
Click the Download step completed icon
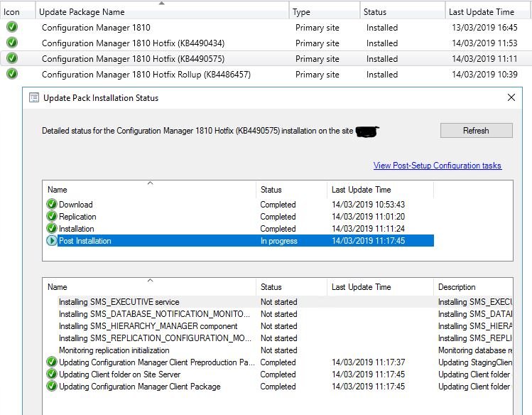click(x=52, y=204)
